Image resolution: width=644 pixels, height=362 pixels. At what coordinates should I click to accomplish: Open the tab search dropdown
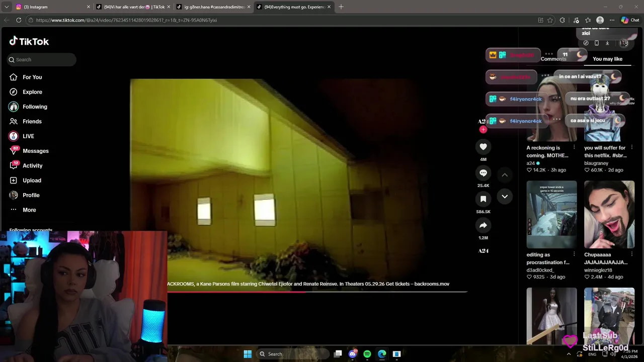pyautogui.click(x=7, y=7)
